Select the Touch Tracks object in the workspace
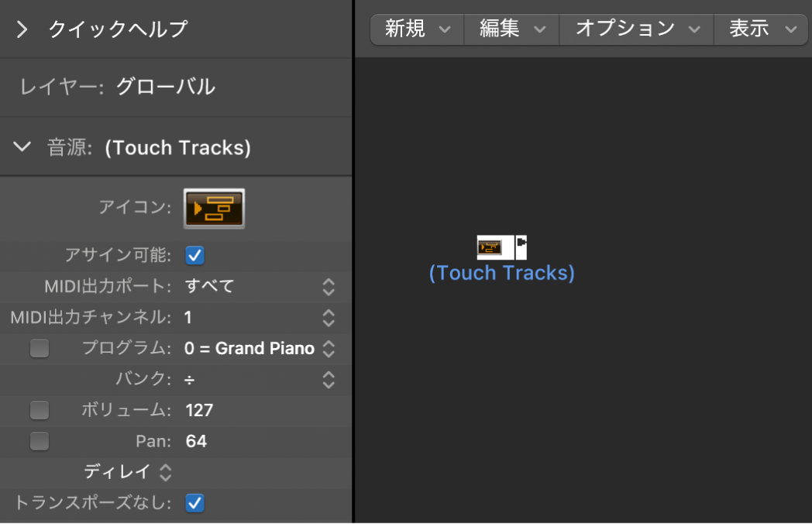812x524 pixels. click(x=501, y=246)
